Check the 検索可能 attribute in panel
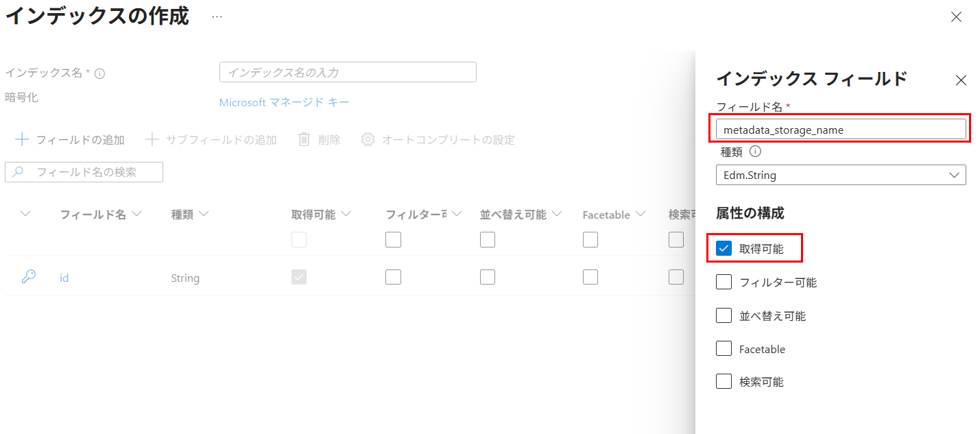Image resolution: width=980 pixels, height=434 pixels. pyautogui.click(x=724, y=381)
